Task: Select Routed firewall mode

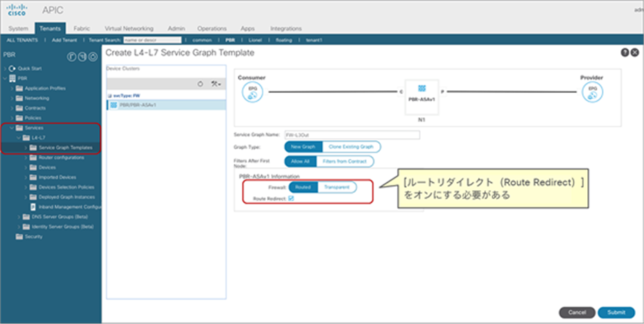Action: coord(303,187)
